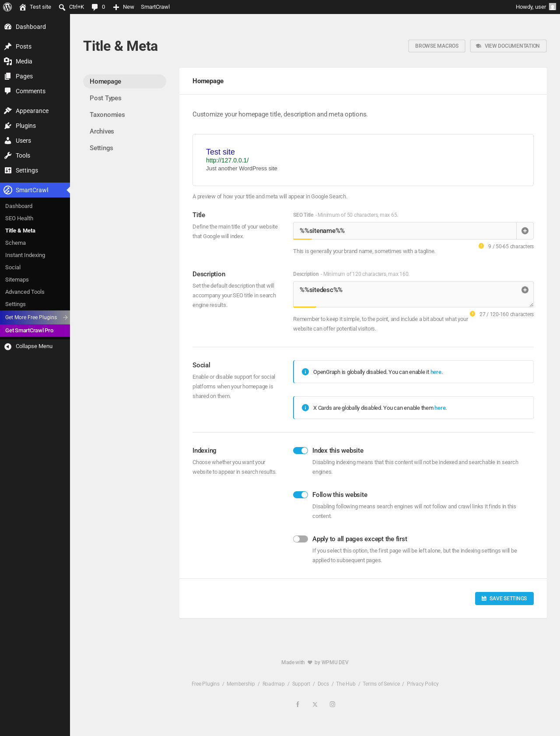Click 'here' link to enable OpenGraph
The width and height of the screenshot is (560, 736).
pos(436,372)
